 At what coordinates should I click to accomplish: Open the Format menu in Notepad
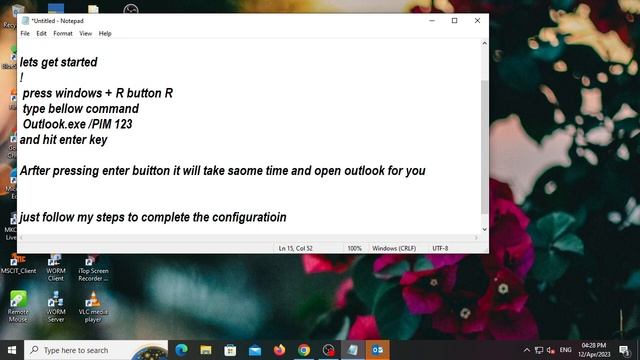(63, 33)
